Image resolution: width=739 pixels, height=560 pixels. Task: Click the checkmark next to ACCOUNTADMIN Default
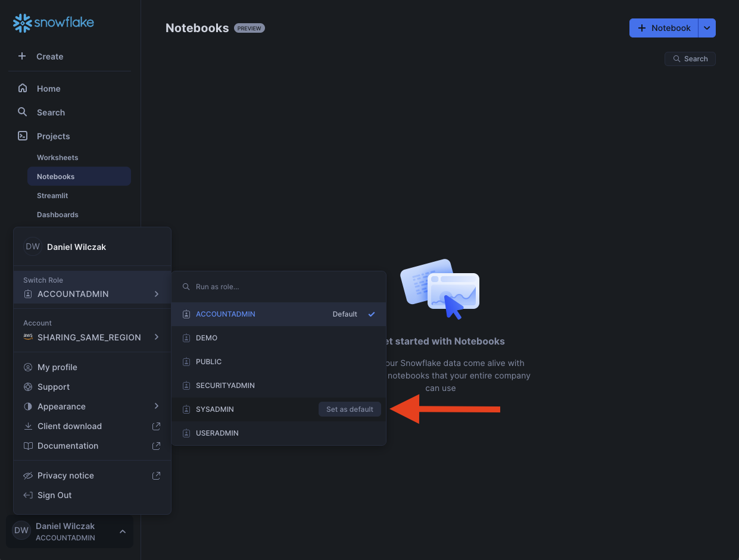coord(372,314)
